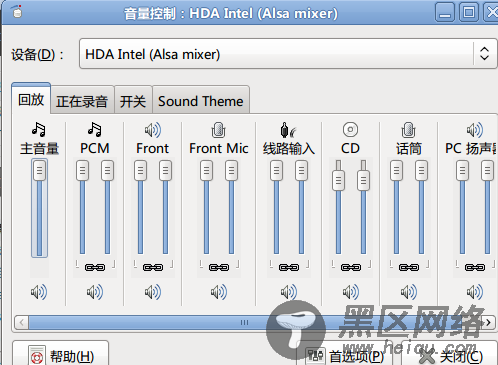Viewport: 498px width, 365px height.
Task: Mute the 线路输入 line-in speaker button
Action: click(x=289, y=292)
